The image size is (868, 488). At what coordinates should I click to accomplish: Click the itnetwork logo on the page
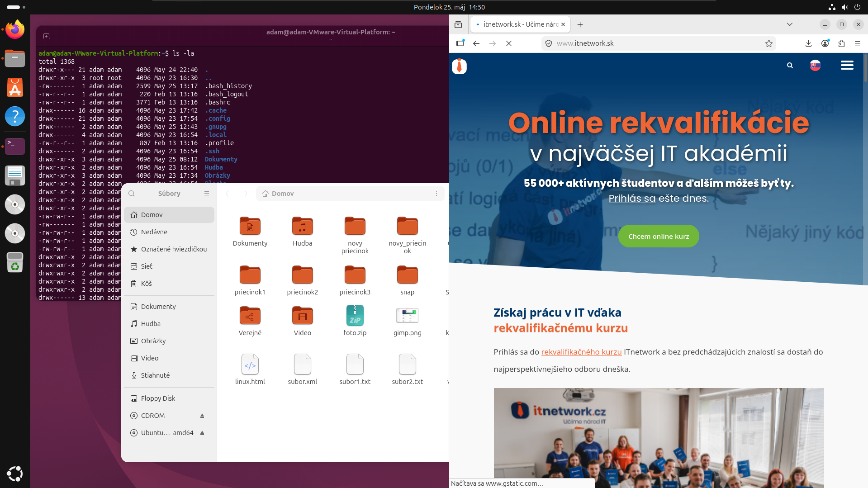(459, 66)
